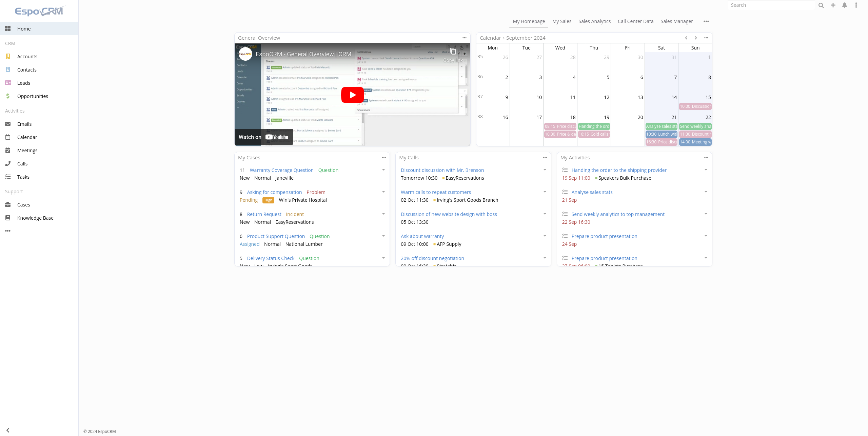Expand the Discount discussion with Mr. Brenson call
Screen dimensions: 868x436
tap(545, 170)
